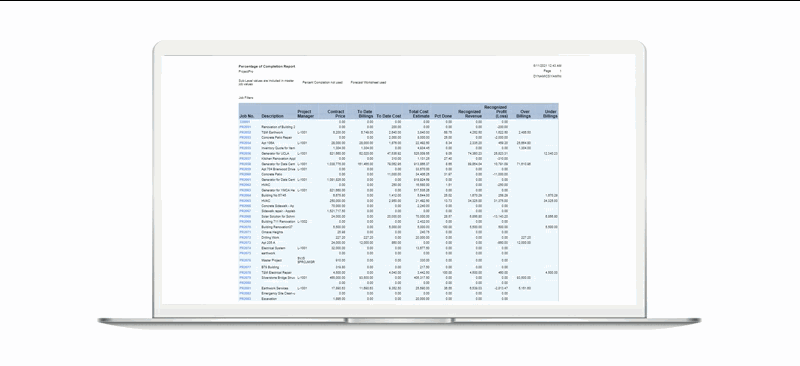Click the Under Billings column header
This screenshot has width=800, height=366.
(x=550, y=113)
